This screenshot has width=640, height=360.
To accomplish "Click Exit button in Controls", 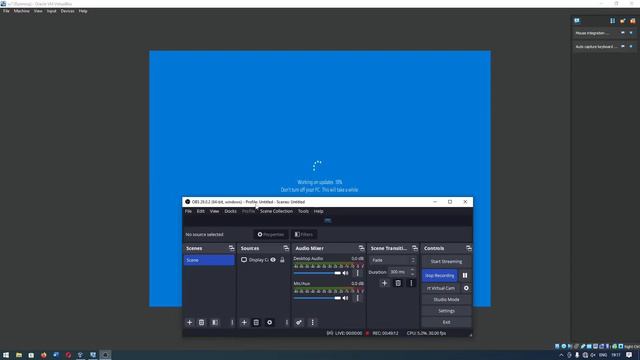I will tap(446, 322).
